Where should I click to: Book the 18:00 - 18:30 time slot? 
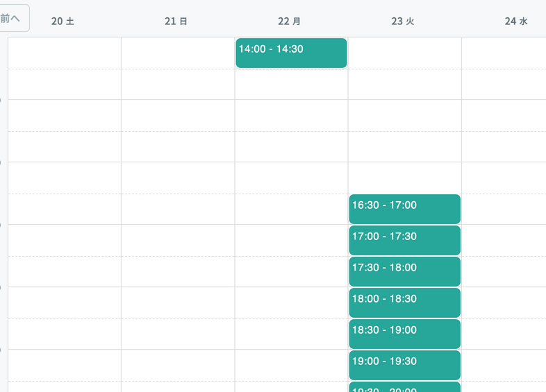coord(404,302)
